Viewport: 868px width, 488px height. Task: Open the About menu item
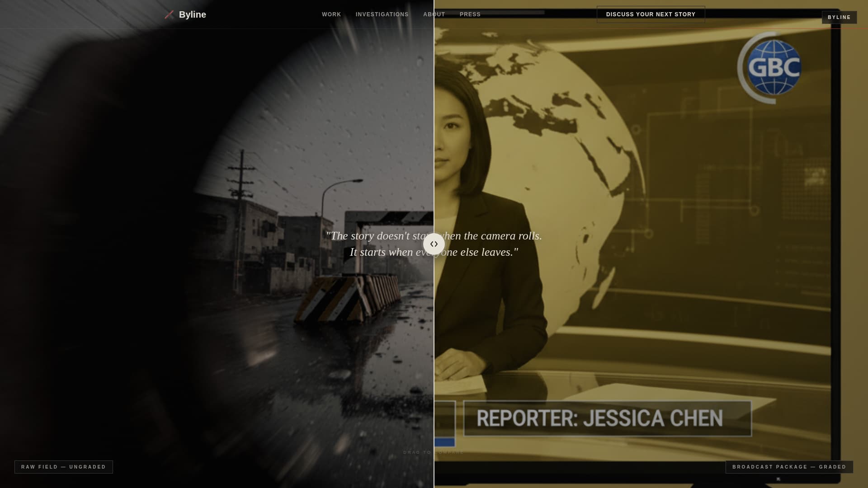pyautogui.click(x=434, y=14)
